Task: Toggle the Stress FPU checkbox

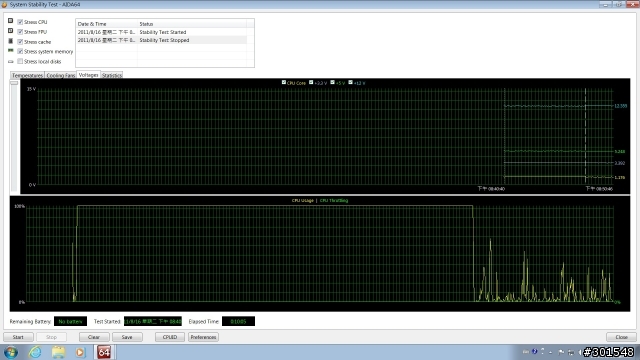Action: coord(20,32)
